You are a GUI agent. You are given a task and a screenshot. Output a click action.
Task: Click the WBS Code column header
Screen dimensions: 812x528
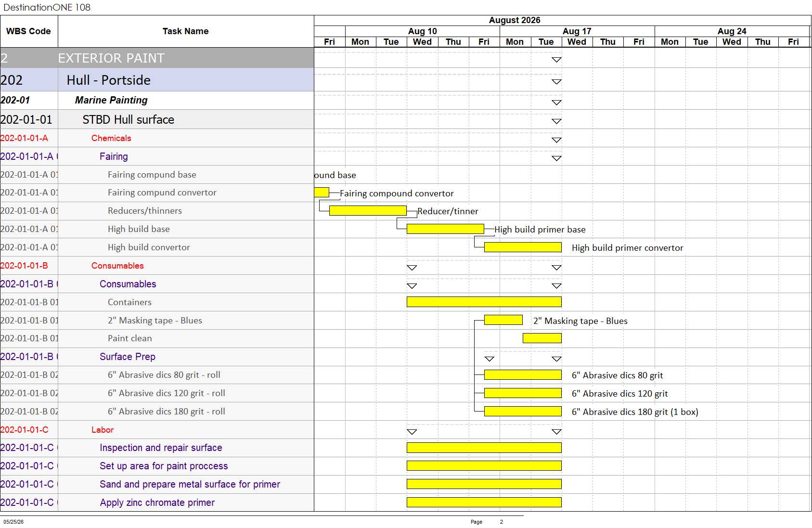click(x=28, y=31)
